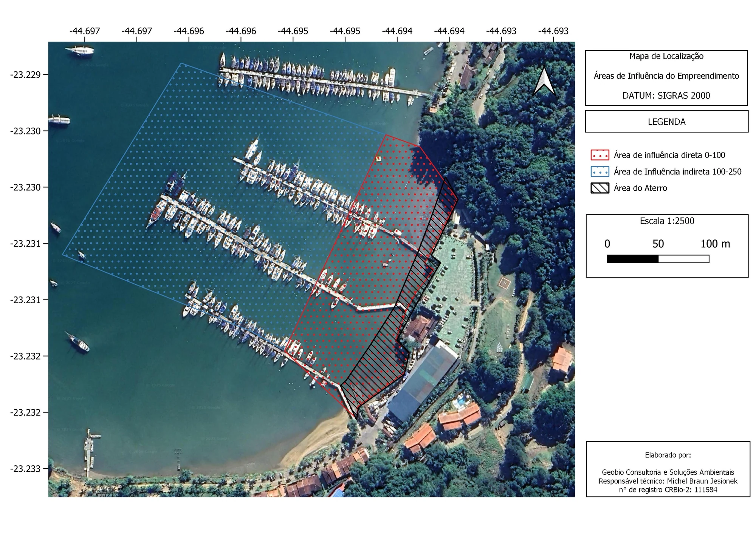756x534 pixels.
Task: Click the -23.233 latitude axis label
Action: (x=25, y=469)
